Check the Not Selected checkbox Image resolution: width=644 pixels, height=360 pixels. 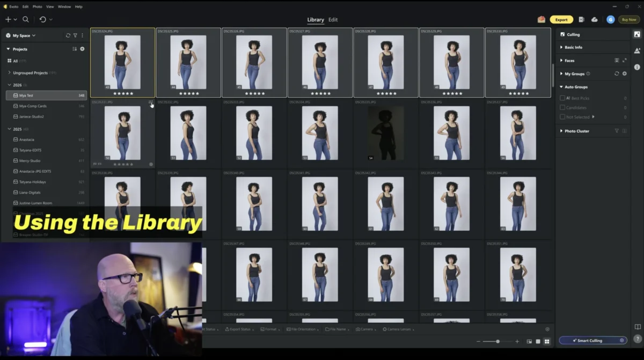562,116
